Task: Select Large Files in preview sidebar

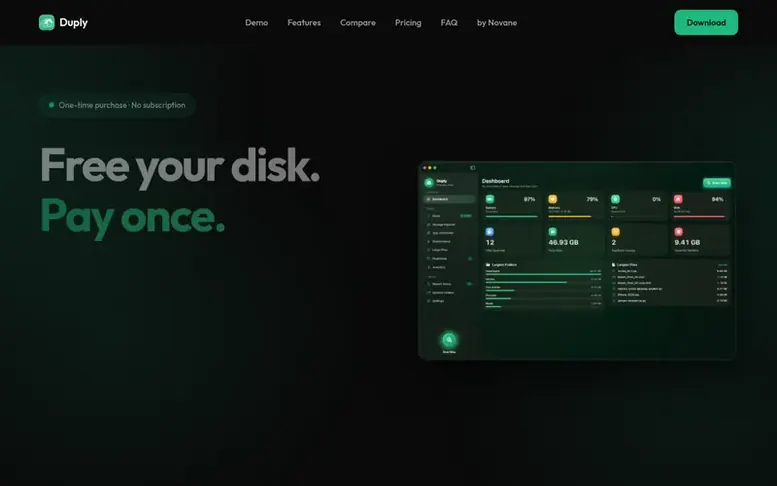Action: 449,250
